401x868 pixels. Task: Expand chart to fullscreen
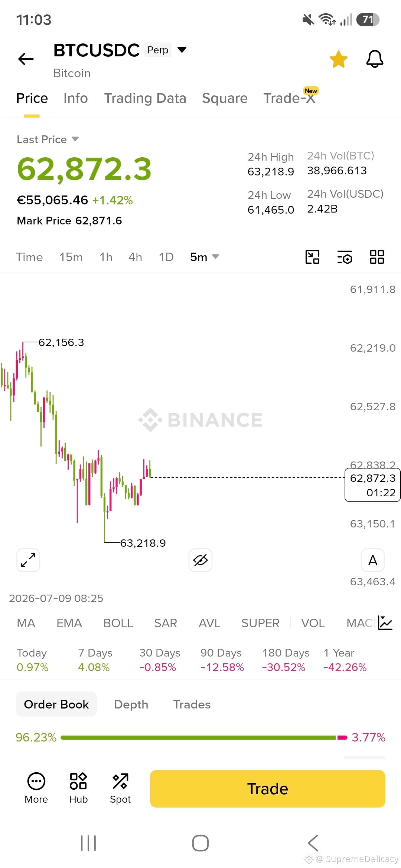(x=28, y=560)
